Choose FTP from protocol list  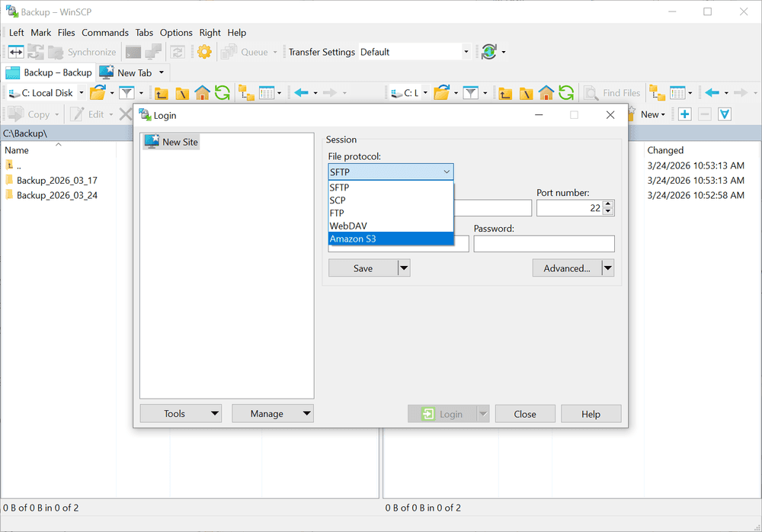tap(391, 213)
